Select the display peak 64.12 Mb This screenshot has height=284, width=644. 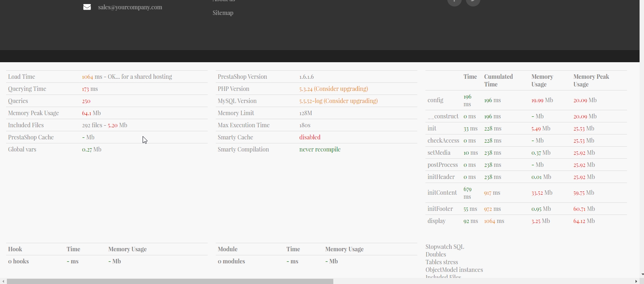click(x=584, y=221)
